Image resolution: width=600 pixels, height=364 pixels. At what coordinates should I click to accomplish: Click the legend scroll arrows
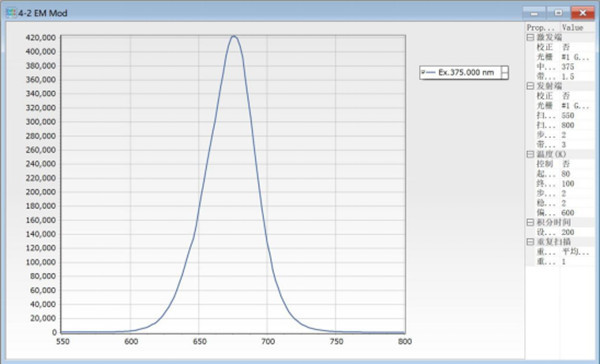(x=505, y=72)
